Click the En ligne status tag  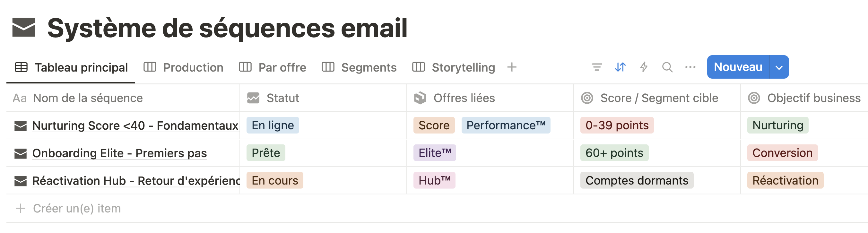(x=273, y=125)
